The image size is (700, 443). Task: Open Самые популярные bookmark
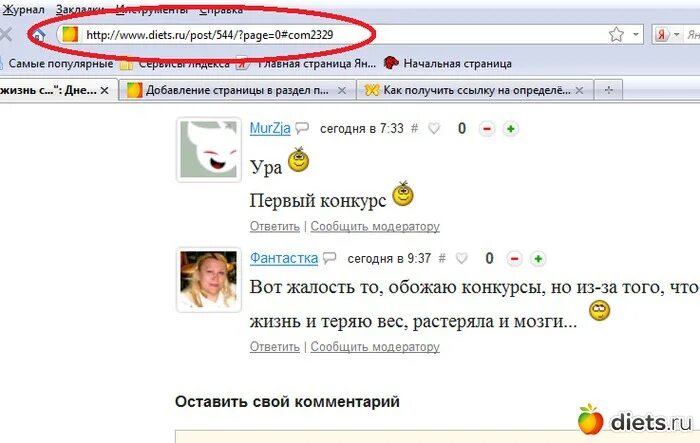(x=61, y=63)
